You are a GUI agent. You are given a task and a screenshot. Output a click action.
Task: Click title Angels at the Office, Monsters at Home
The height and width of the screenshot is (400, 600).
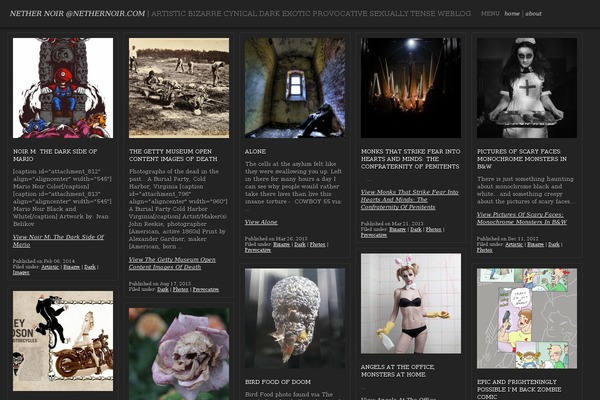[x=398, y=371]
